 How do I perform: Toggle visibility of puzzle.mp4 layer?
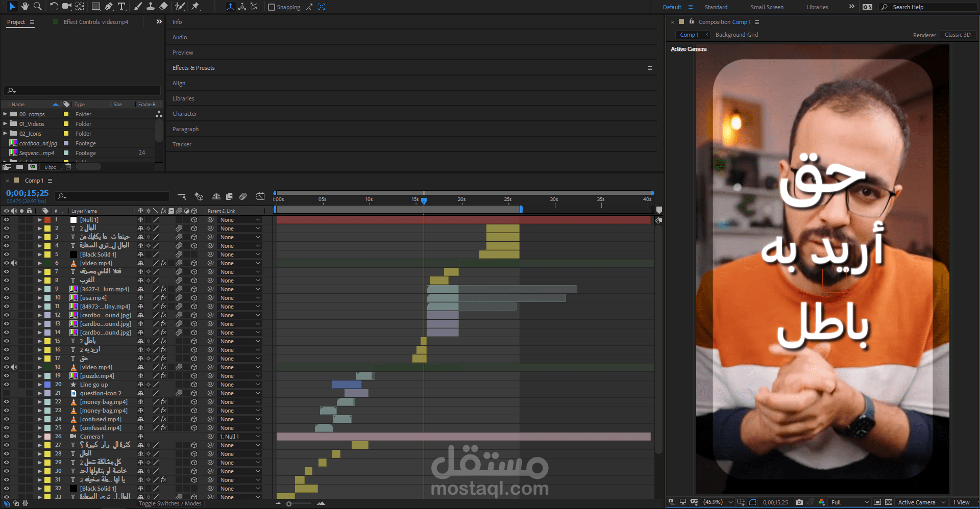pyautogui.click(x=7, y=376)
